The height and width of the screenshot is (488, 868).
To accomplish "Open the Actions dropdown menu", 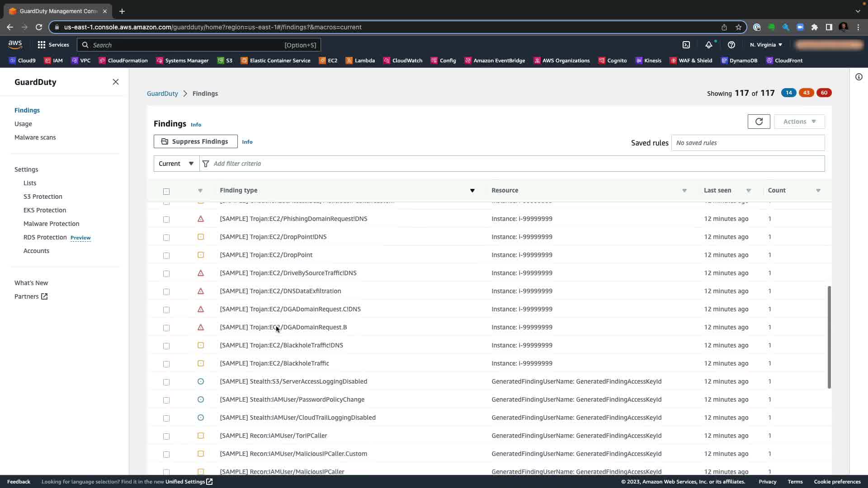I will click(799, 122).
